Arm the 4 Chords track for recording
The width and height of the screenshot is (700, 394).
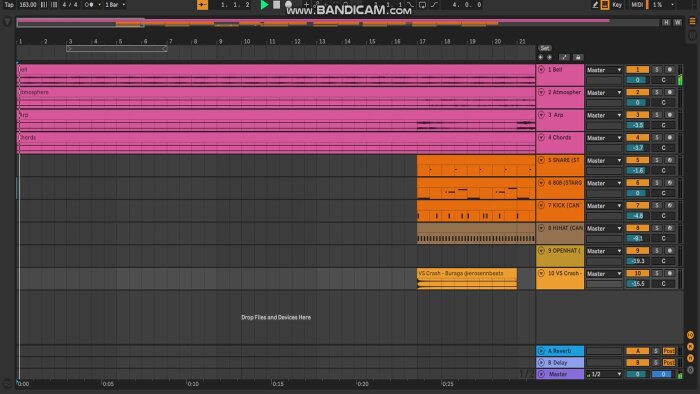(x=670, y=138)
